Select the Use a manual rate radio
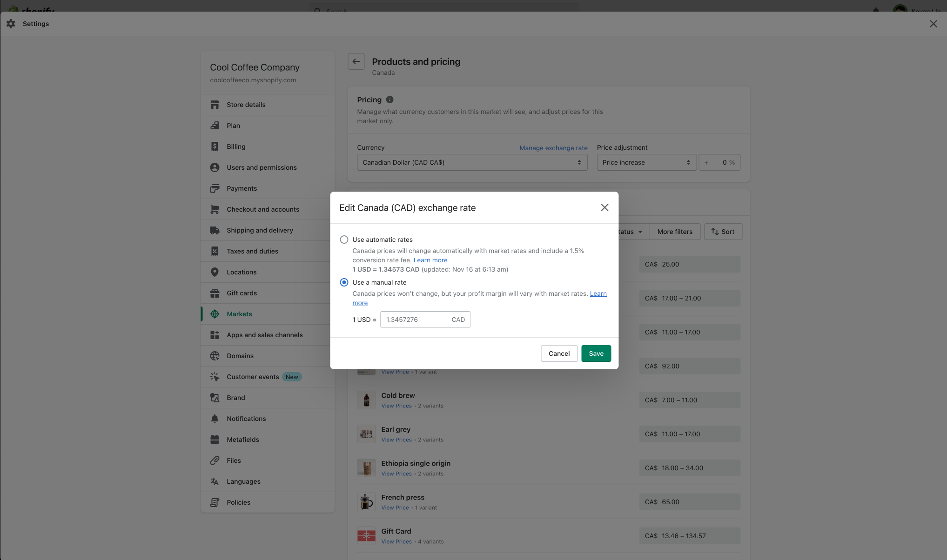Viewport: 947px width, 560px height. pyautogui.click(x=344, y=282)
